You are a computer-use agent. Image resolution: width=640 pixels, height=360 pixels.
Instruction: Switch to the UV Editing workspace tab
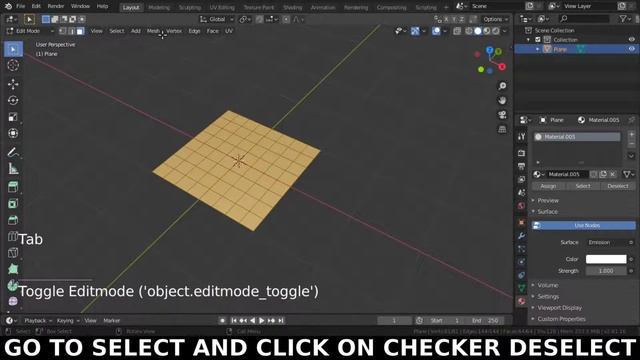[x=222, y=7]
